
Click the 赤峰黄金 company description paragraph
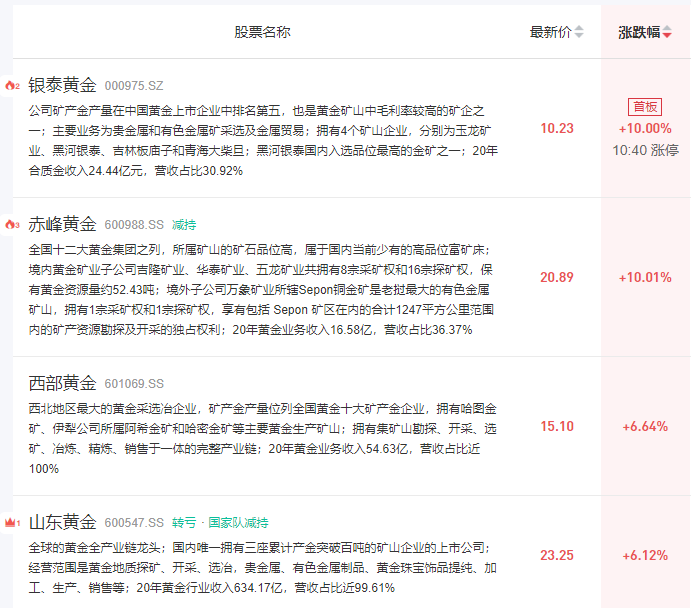click(x=261, y=290)
